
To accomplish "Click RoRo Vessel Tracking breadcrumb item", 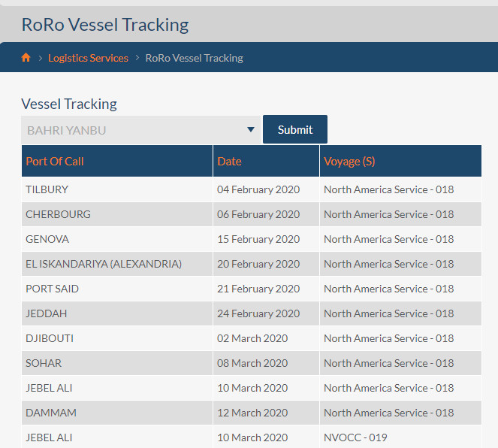I will [194, 58].
